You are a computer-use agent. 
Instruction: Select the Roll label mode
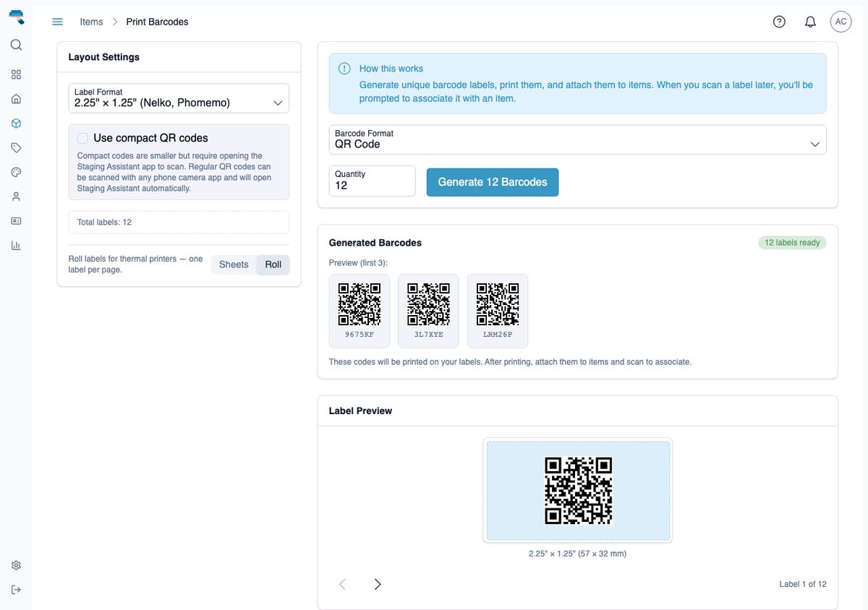pyautogui.click(x=273, y=265)
